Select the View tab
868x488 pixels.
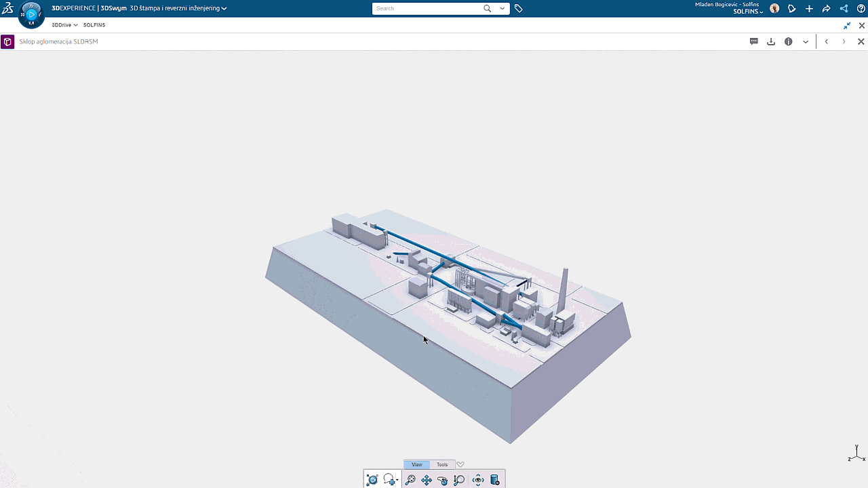[416, 464]
